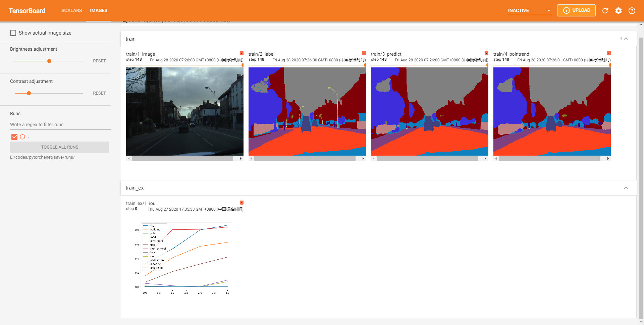Viewport: 644px width, 325px height.
Task: Select the run radio button
Action: tap(22, 137)
